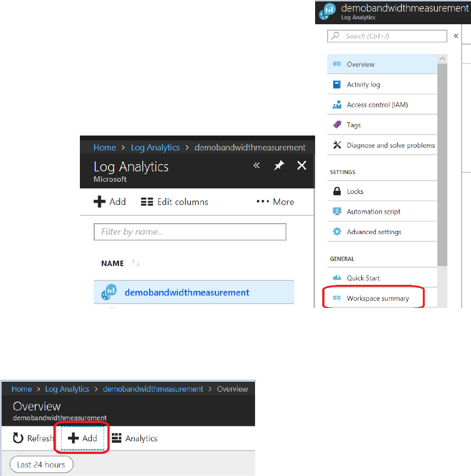Open Automation script setting
The width and height of the screenshot is (471, 476).
[382, 212]
